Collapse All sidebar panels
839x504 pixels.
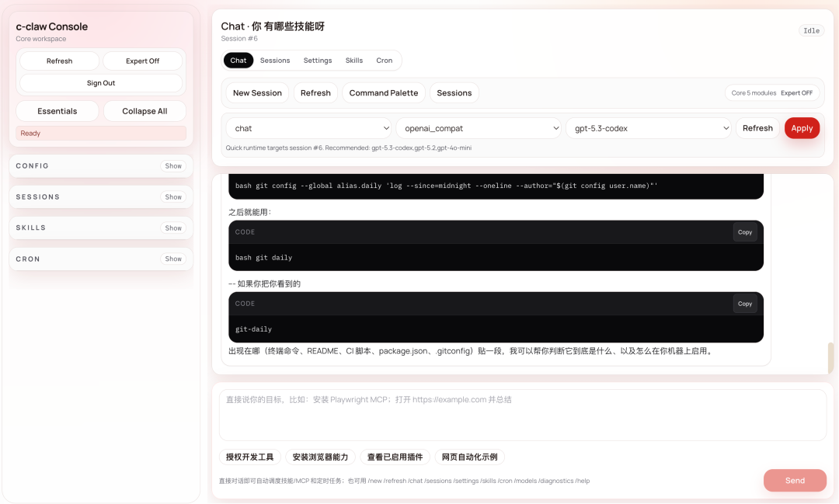(144, 110)
